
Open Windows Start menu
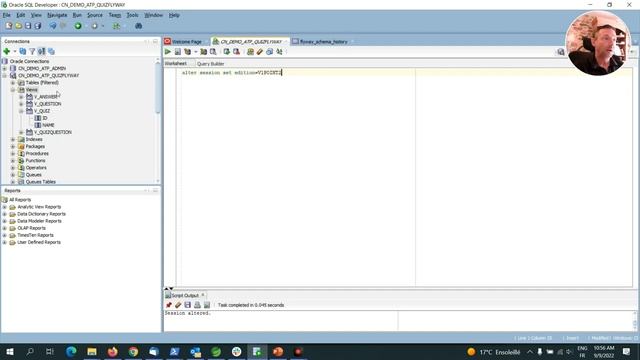(x=10, y=351)
